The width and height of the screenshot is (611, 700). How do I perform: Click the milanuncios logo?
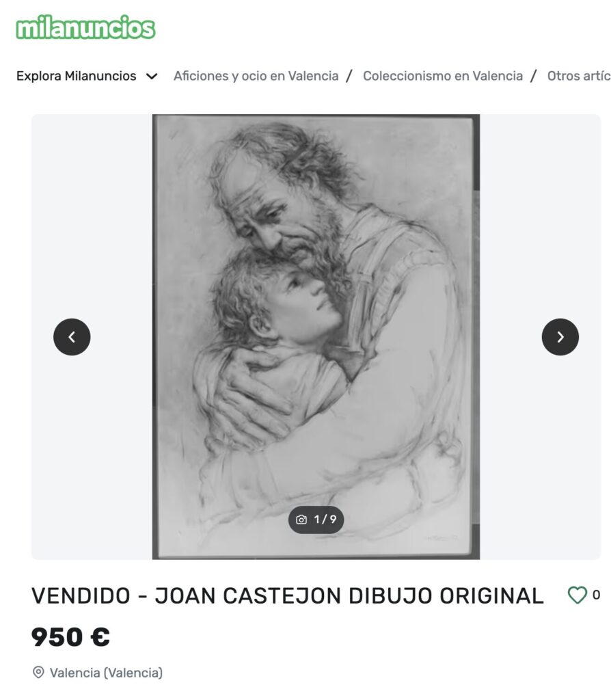pyautogui.click(x=85, y=27)
